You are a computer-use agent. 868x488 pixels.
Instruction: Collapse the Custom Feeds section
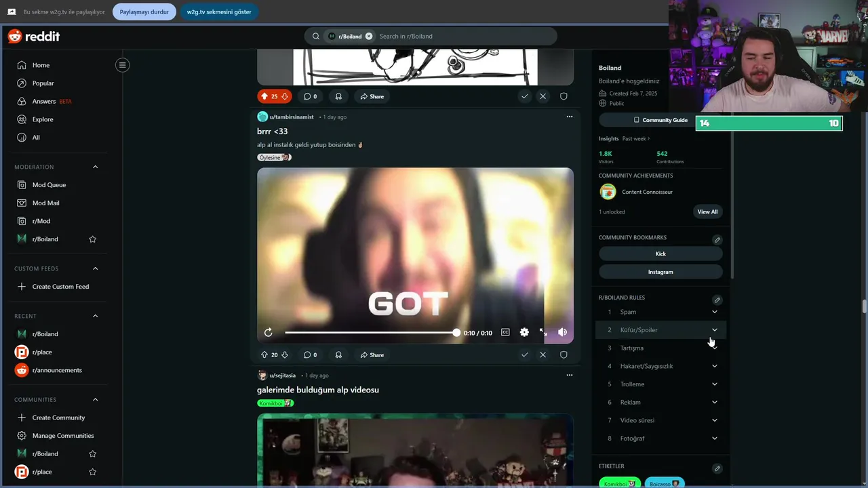[95, 268]
